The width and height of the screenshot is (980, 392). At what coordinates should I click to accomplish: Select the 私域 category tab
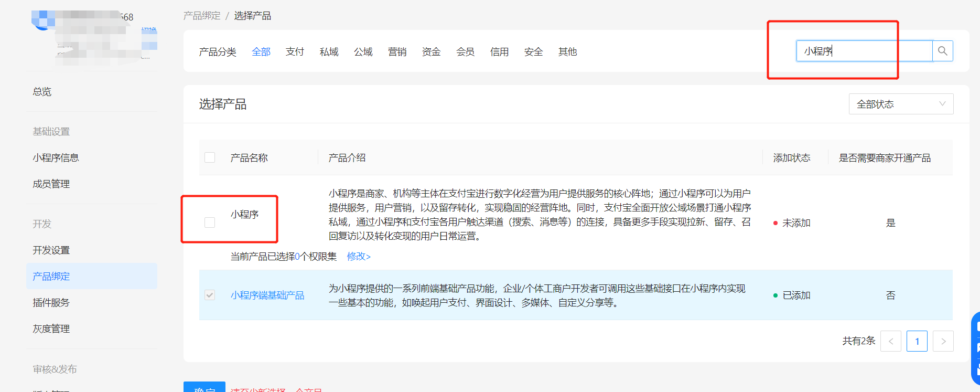(329, 52)
